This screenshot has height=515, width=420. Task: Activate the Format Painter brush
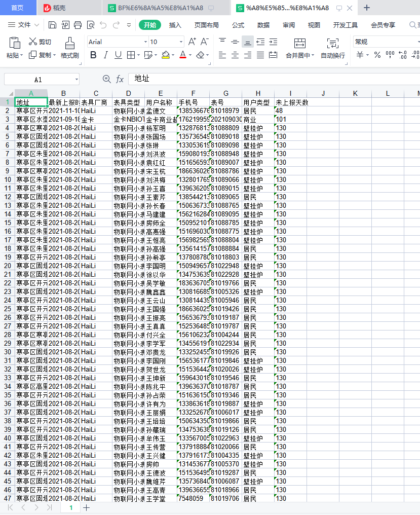click(69, 43)
